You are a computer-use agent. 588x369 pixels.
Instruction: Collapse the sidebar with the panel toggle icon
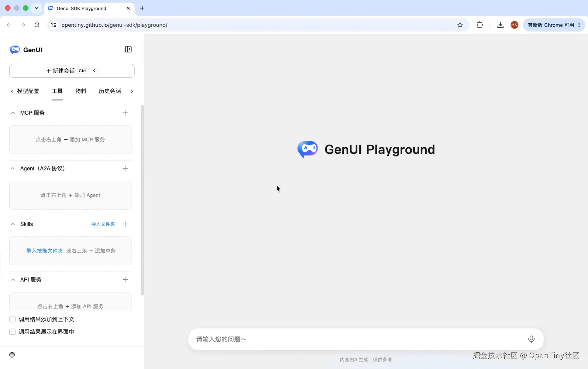coord(128,49)
